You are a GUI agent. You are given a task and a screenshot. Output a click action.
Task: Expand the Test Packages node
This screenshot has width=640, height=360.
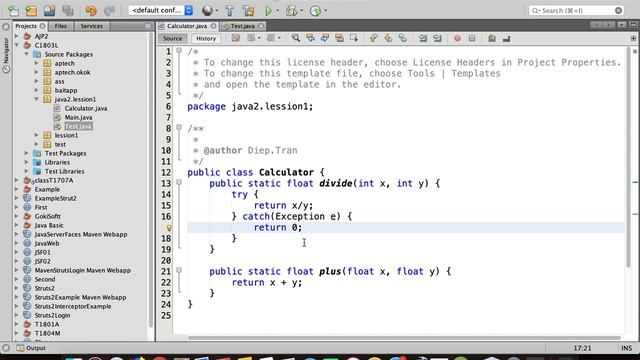coord(27,153)
